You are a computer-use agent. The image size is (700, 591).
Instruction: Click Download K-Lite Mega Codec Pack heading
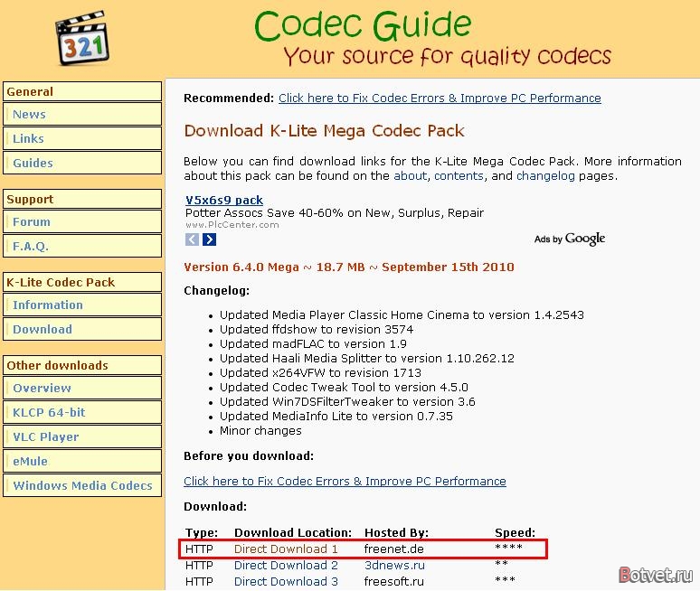(x=324, y=131)
